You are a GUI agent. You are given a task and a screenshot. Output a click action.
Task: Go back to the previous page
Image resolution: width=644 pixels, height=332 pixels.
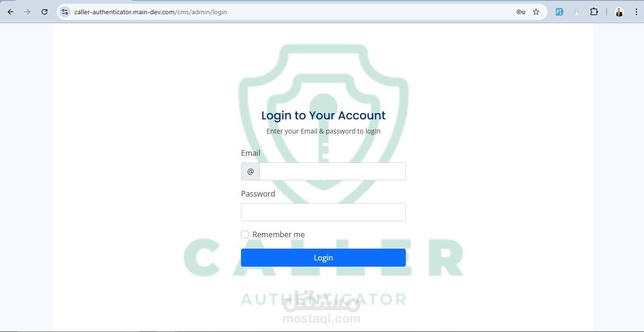[10, 12]
